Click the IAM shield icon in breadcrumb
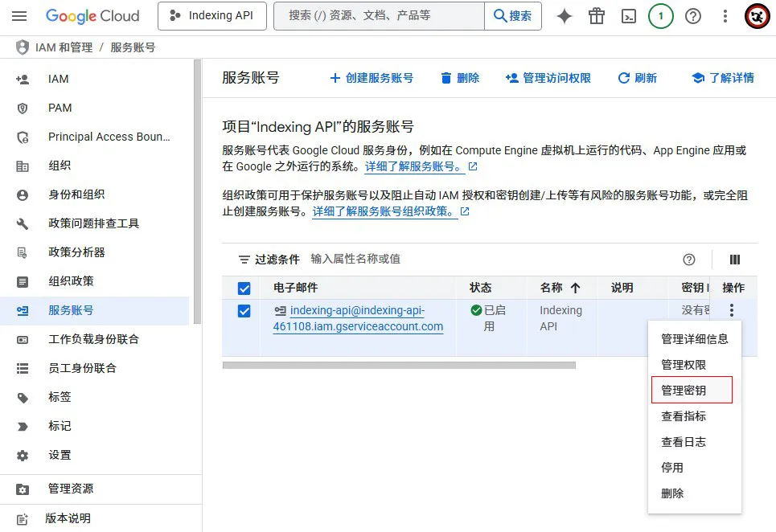Viewport: 776px width, 532px height. click(23, 47)
